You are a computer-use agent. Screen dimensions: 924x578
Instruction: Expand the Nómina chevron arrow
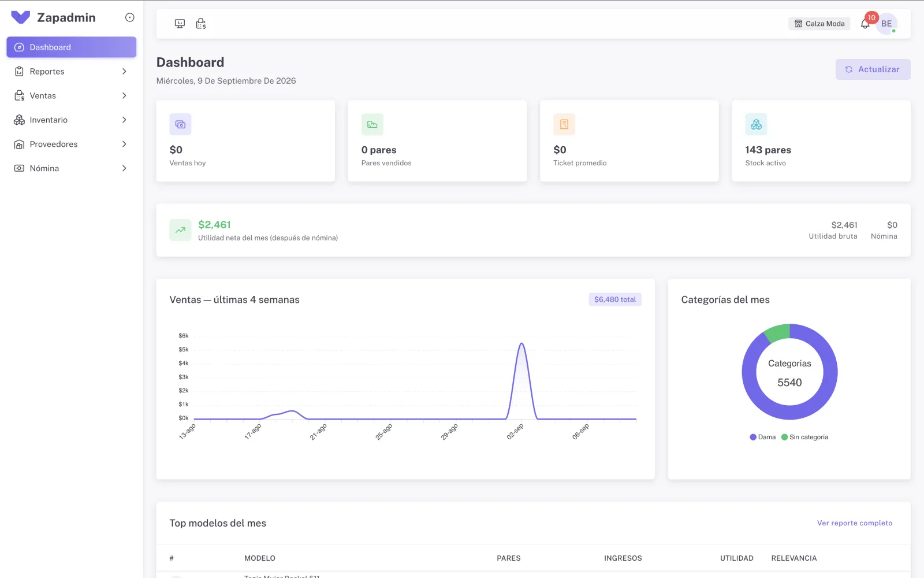point(124,169)
